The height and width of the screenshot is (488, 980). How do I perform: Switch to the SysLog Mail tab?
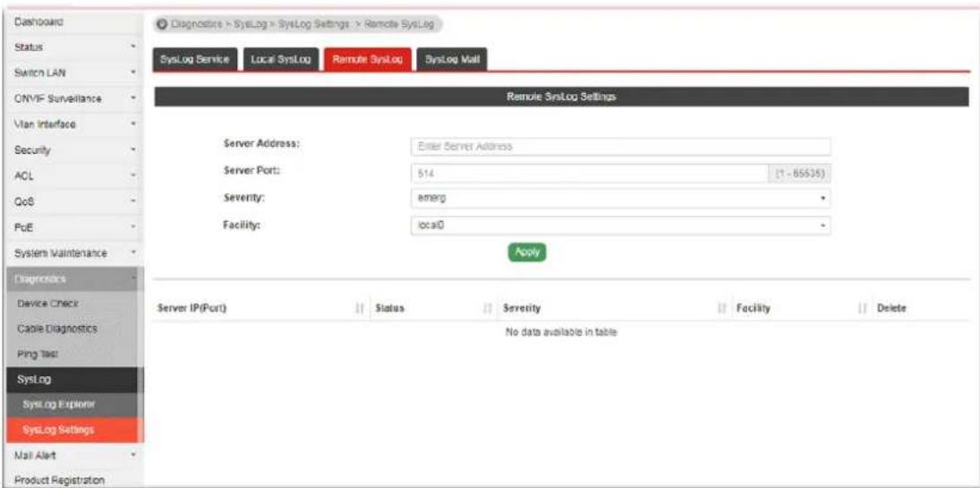[452, 59]
